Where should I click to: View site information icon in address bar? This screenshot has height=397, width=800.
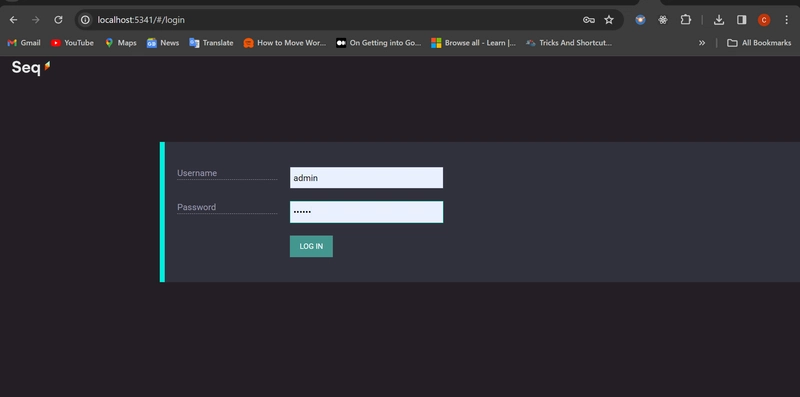click(x=86, y=20)
